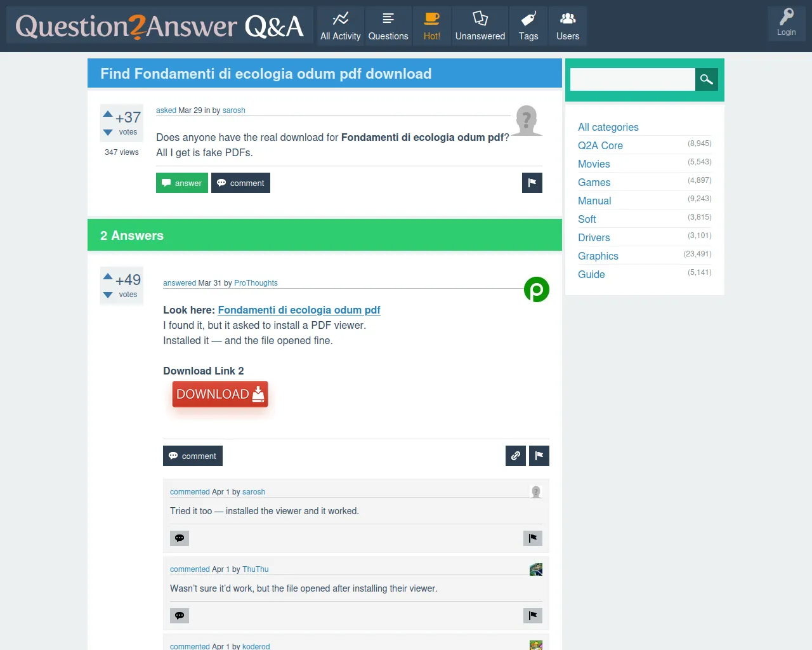Focus the search input field
This screenshot has height=650, width=812.
(x=632, y=79)
